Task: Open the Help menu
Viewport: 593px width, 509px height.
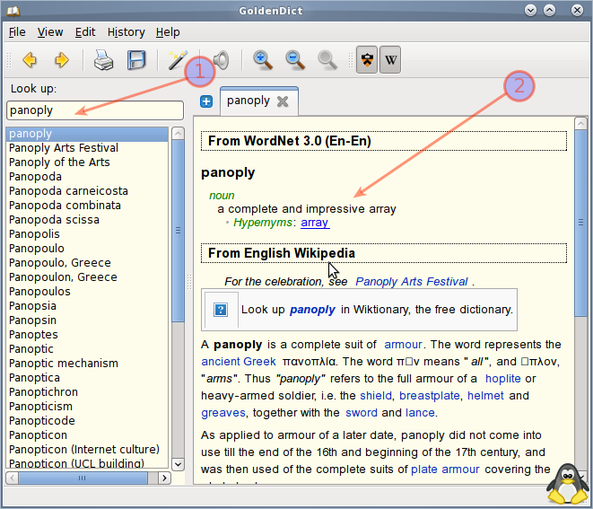Action: [168, 32]
